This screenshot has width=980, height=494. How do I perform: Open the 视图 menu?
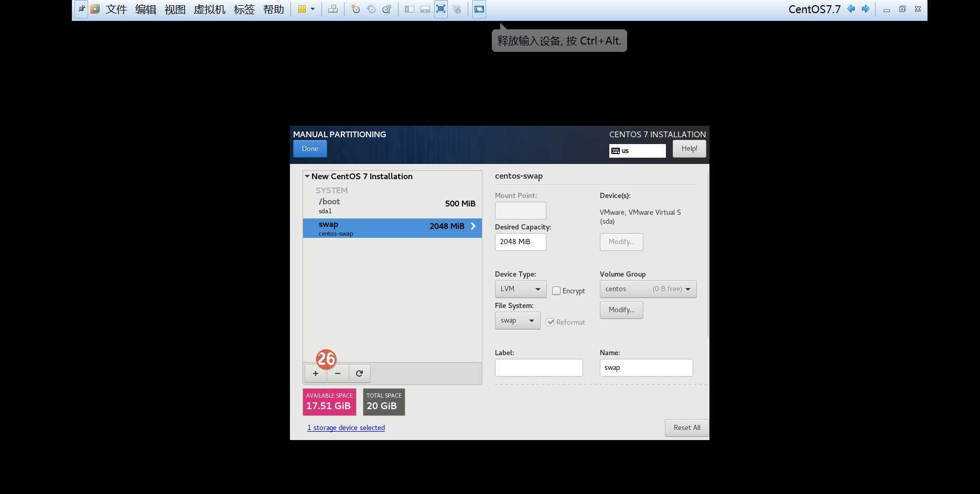point(175,9)
